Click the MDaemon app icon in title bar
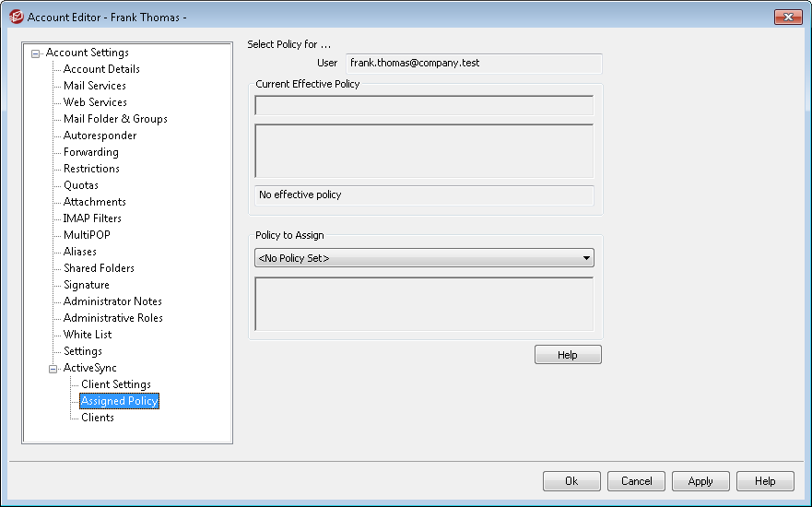This screenshot has height=507, width=812. click(16, 17)
